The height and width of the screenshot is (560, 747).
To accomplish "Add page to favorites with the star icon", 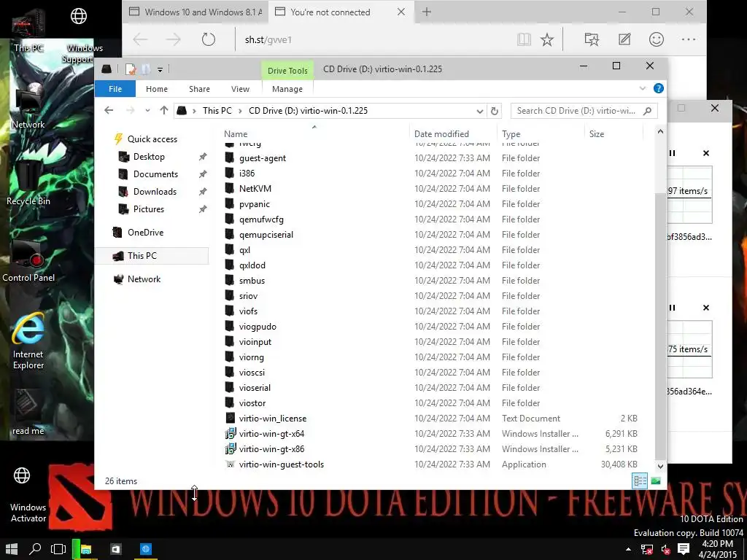I will coord(547,39).
